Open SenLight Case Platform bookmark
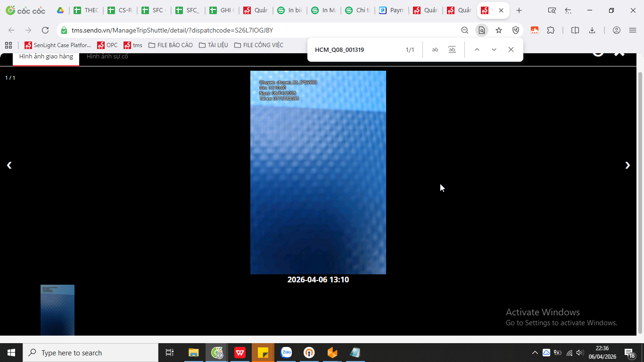The image size is (644, 362). click(58, 45)
